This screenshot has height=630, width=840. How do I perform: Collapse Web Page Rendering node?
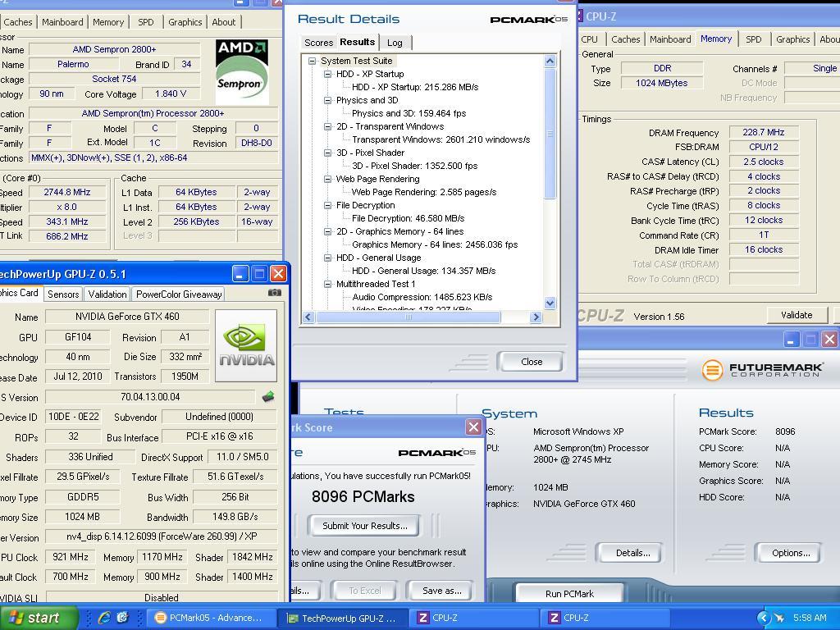click(x=327, y=179)
